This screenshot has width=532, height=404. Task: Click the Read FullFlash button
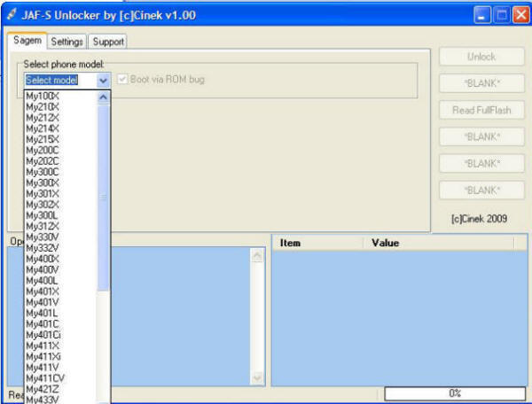481,110
